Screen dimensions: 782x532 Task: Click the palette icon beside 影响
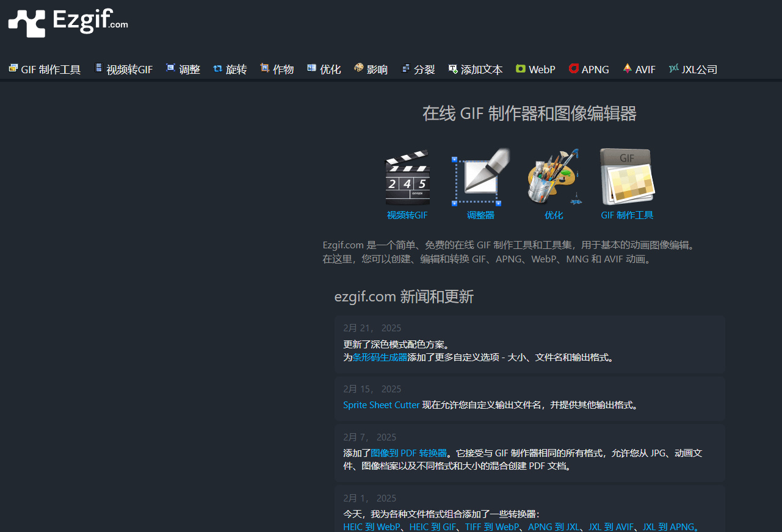(358, 68)
